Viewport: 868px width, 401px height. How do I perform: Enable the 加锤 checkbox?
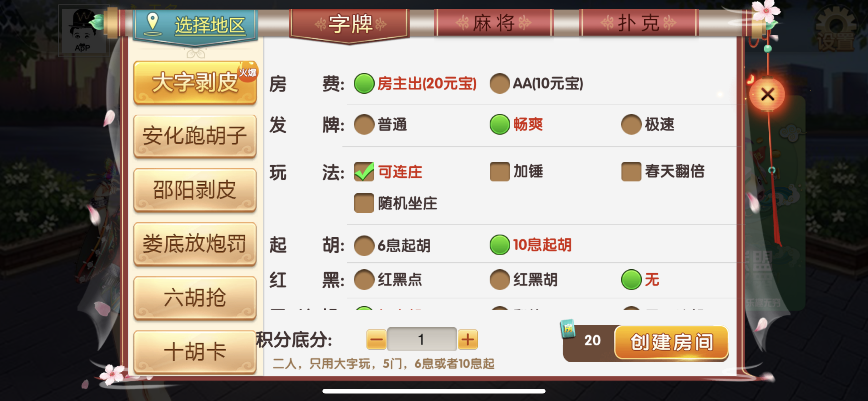[499, 171]
